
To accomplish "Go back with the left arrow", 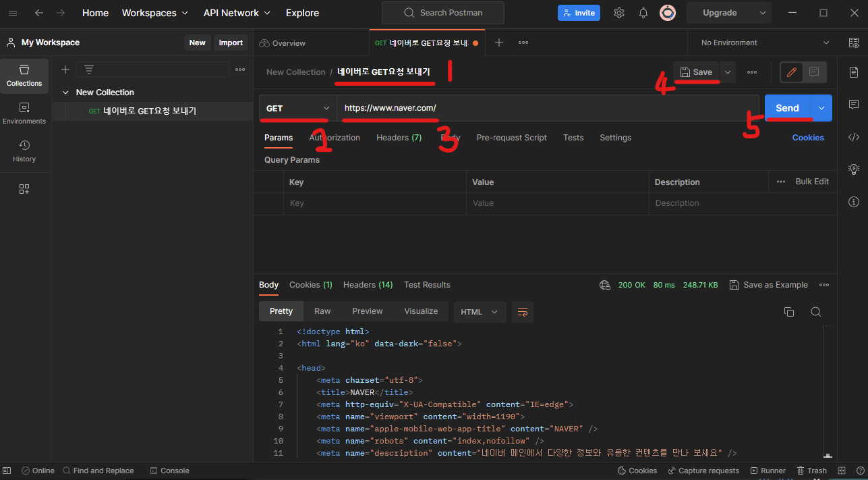I will pos(39,13).
